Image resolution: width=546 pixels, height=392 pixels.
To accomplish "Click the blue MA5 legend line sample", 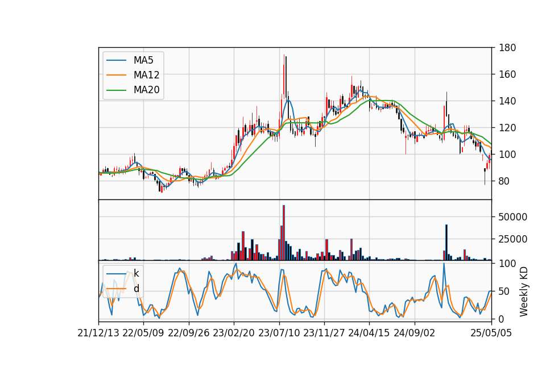I will (x=116, y=60).
